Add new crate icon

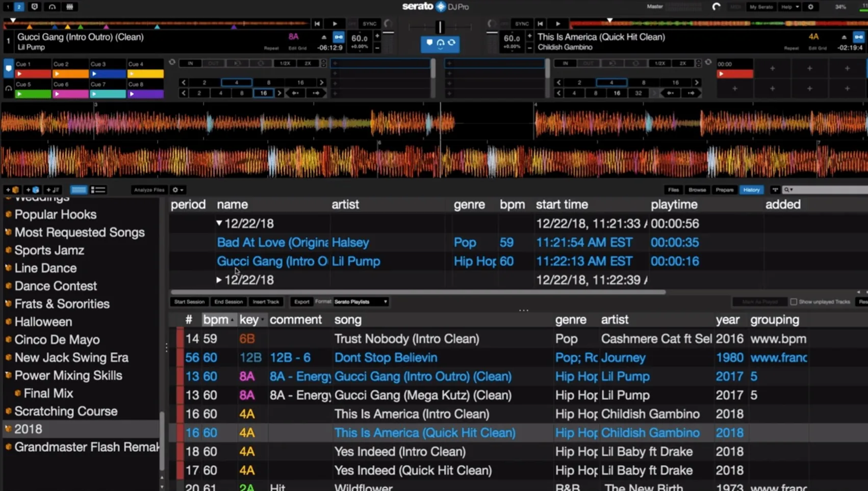pos(13,190)
